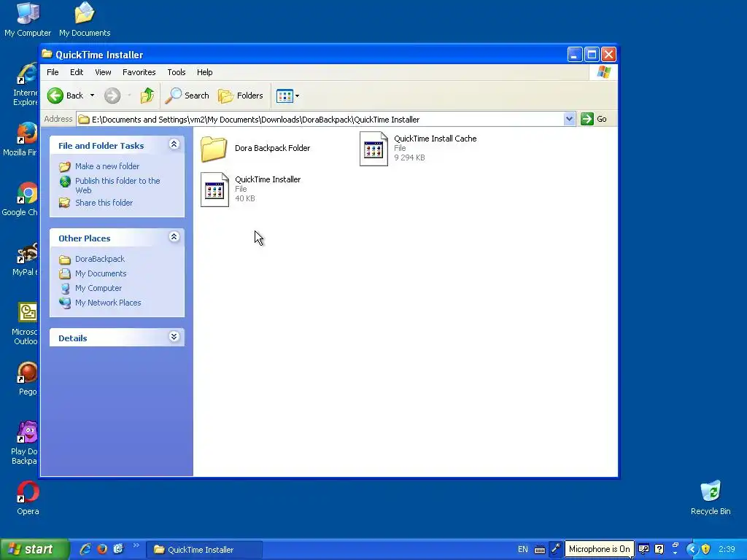747x560 pixels.
Task: Open the Tools menu
Action: [x=177, y=72]
